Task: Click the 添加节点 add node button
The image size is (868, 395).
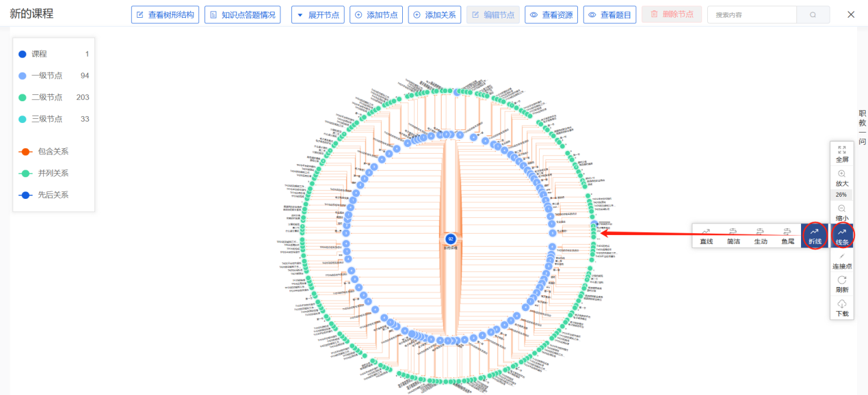Action: pyautogui.click(x=376, y=14)
